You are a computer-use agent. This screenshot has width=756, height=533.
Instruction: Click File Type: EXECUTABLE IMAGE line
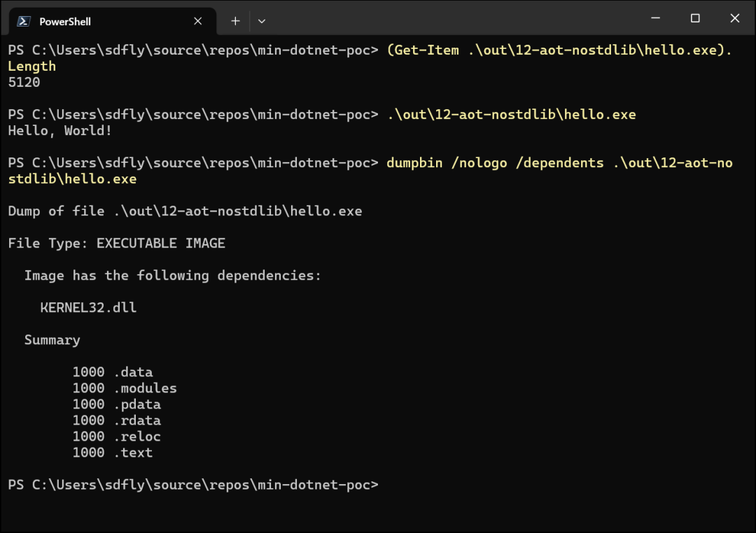[117, 243]
